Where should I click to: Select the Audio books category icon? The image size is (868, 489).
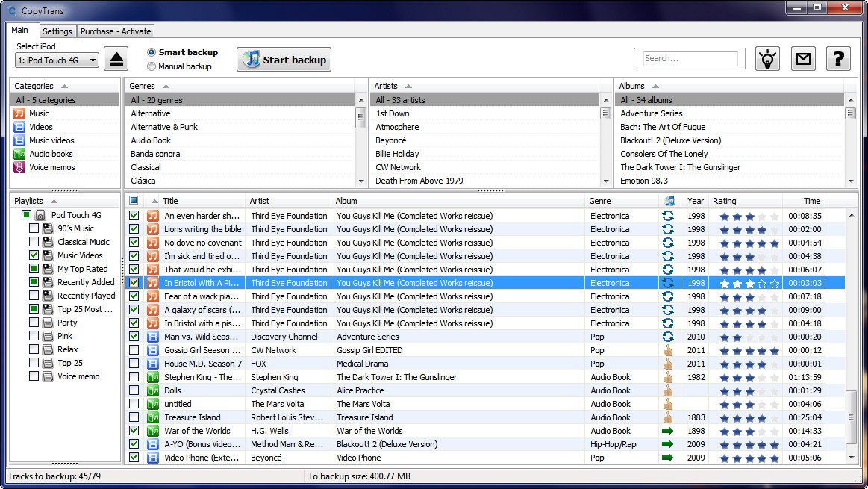[19, 154]
